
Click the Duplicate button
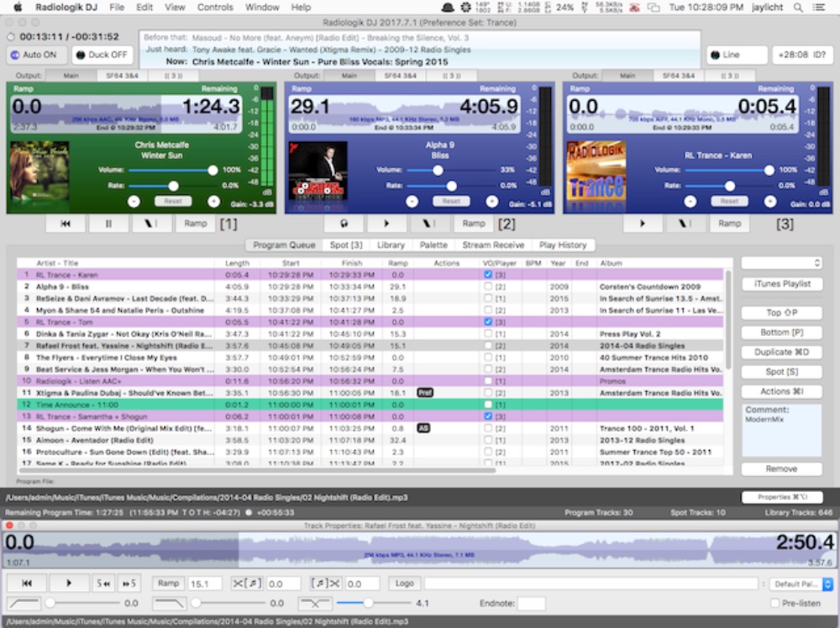[x=781, y=352]
